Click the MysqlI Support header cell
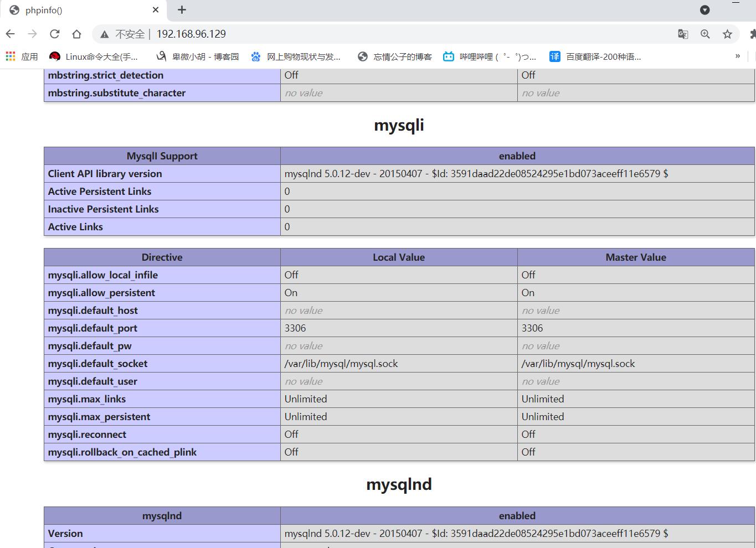756x548 pixels. (x=162, y=156)
